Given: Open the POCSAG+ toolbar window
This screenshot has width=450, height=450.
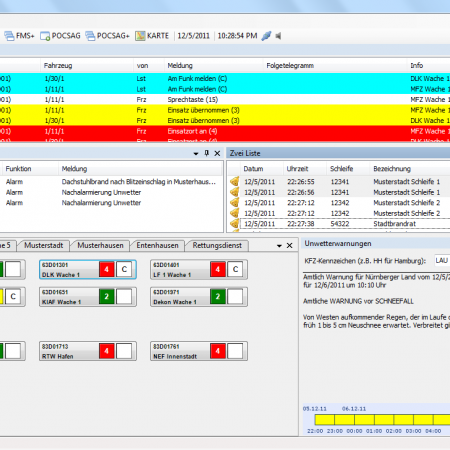Looking at the screenshot, I should pos(107,36).
